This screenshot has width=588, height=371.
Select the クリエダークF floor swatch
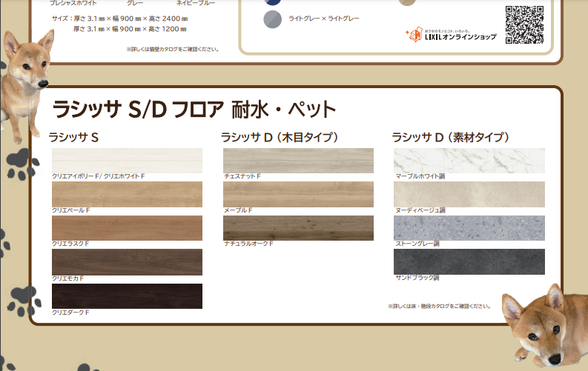[127, 295]
